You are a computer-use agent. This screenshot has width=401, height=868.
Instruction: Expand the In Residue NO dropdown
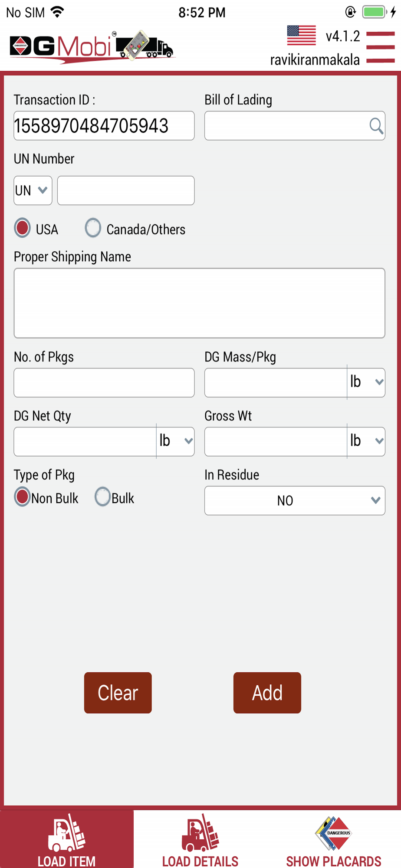pos(295,500)
